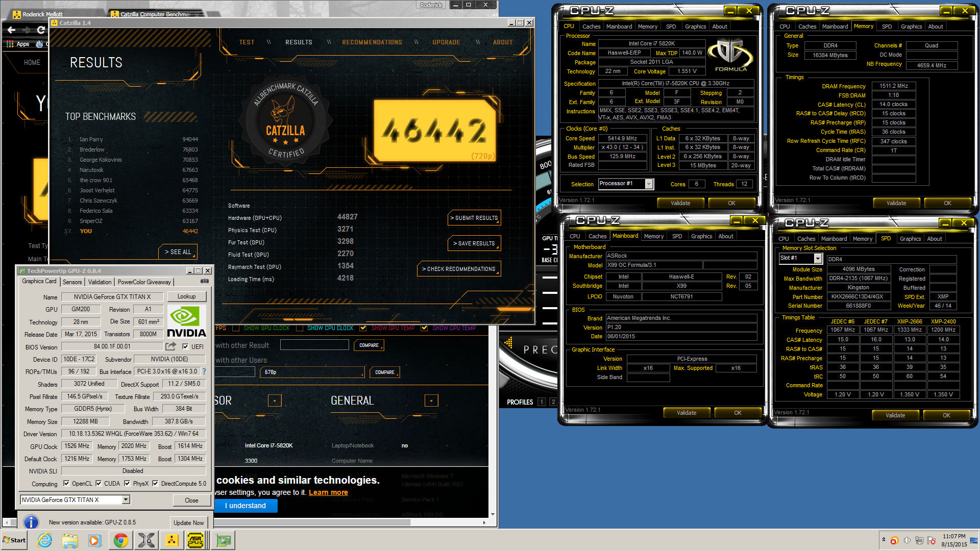Click the Catzilla Certified badge
This screenshot has width=980, height=551.
tap(286, 121)
